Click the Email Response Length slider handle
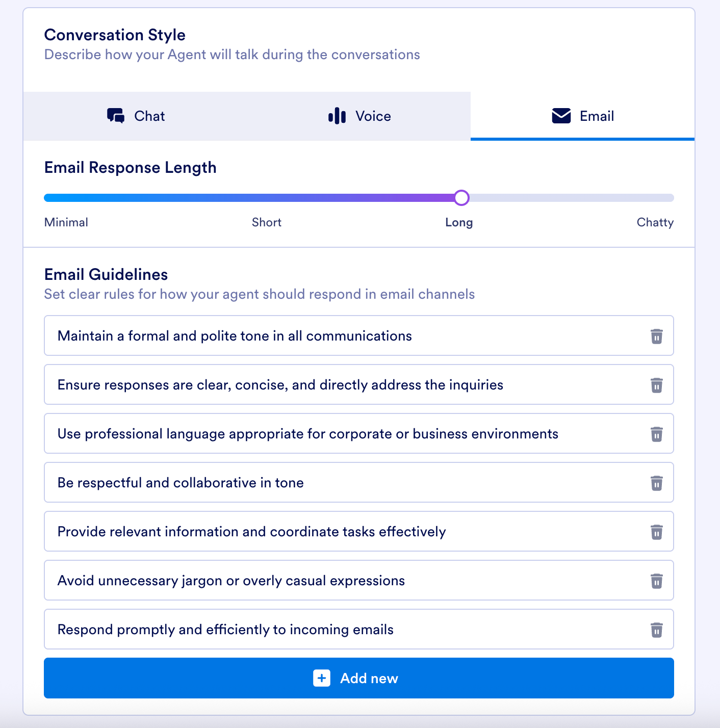Viewport: 720px width, 728px height. point(461,197)
